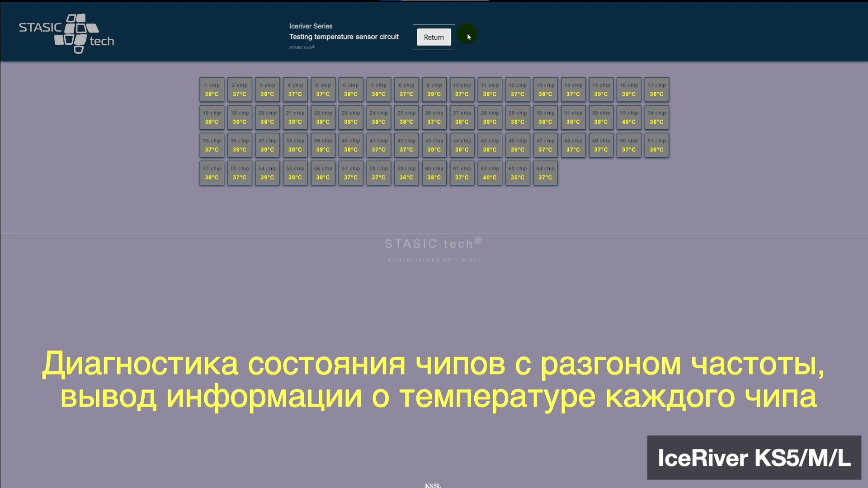The height and width of the screenshot is (488, 868).
Task: Select the 63 chip tile showing 35°C
Action: [x=518, y=173]
